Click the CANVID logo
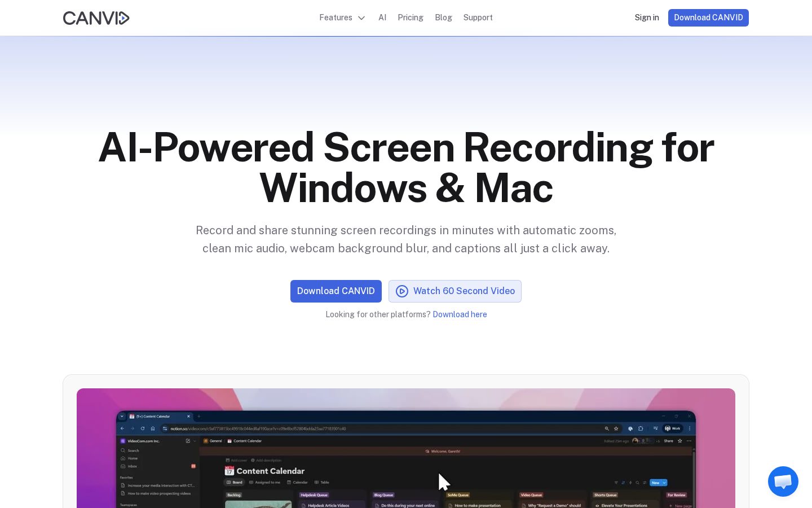 point(96,18)
